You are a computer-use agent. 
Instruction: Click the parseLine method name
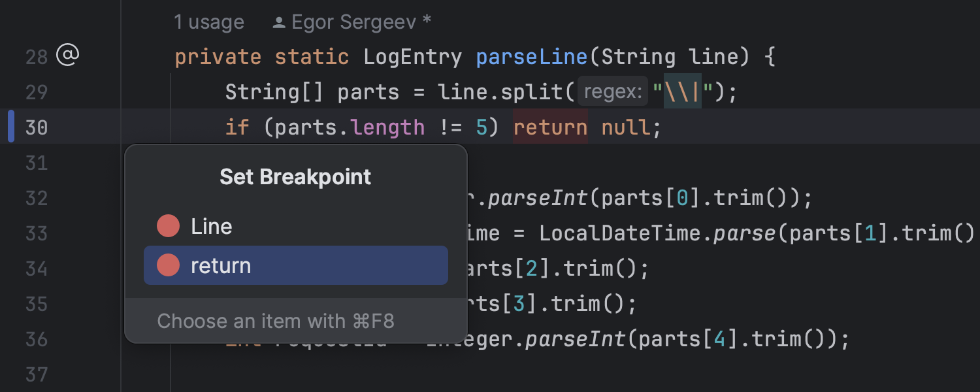(532, 57)
